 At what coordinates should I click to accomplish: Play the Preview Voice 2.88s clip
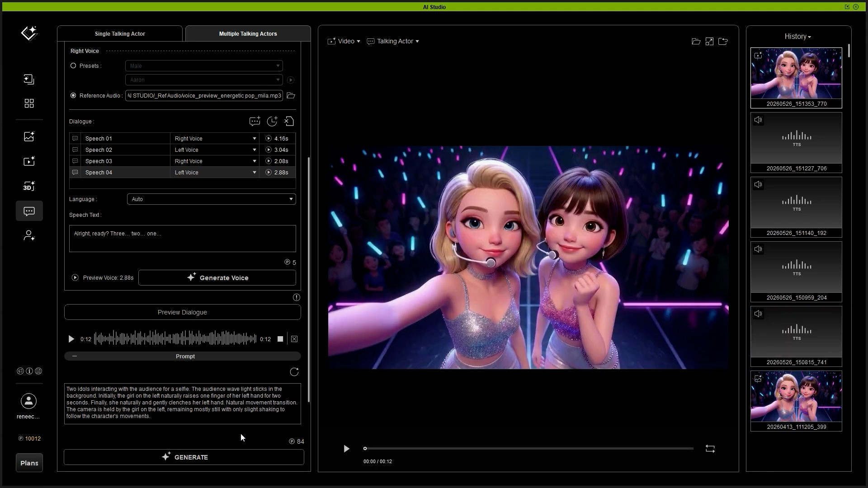coord(75,277)
